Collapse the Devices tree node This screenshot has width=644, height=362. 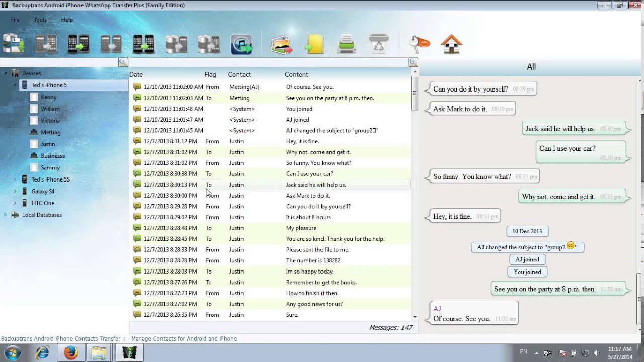point(6,73)
